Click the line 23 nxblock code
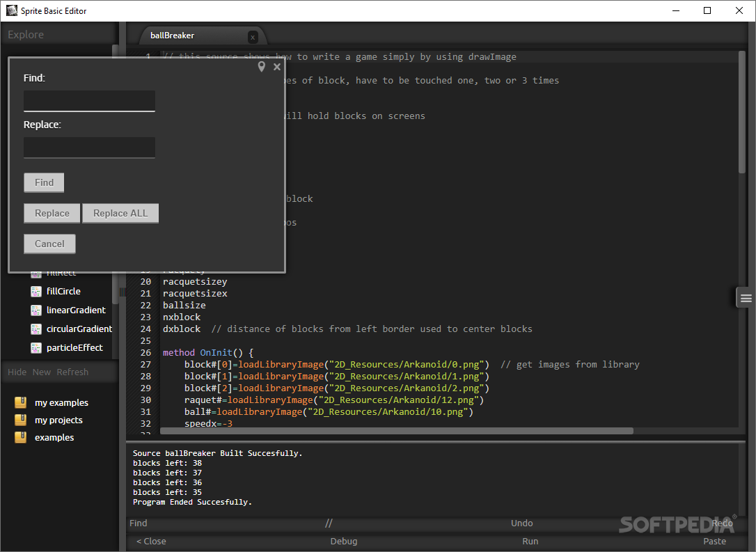This screenshot has width=756, height=552. coord(182,317)
